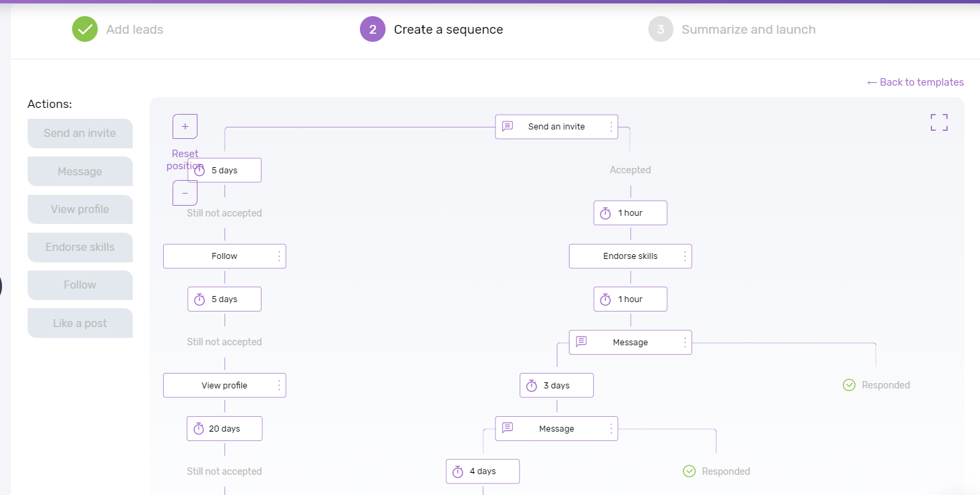The image size is (980, 495).
Task: Zoom in the canvas with the plus button
Action: click(x=185, y=126)
